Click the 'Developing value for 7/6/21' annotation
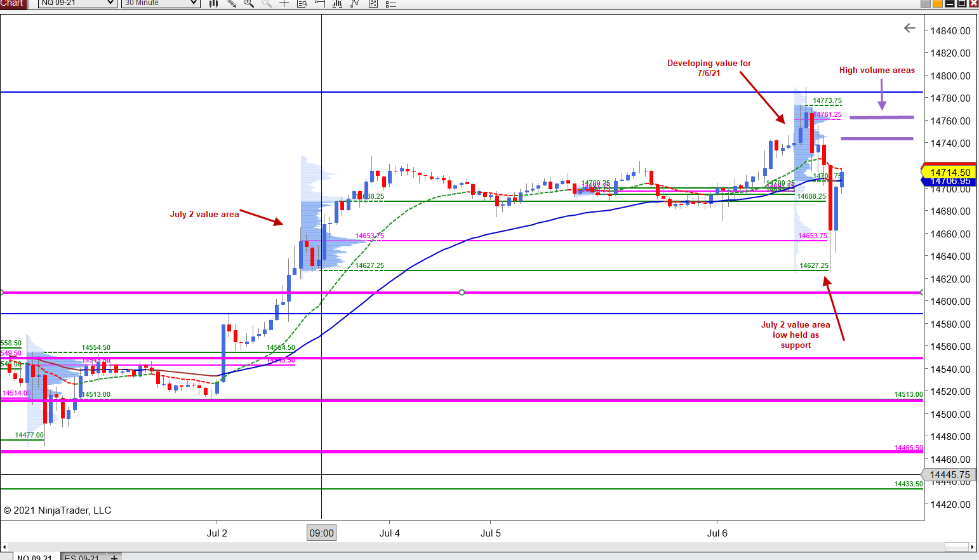The height and width of the screenshot is (560, 979). coord(709,68)
